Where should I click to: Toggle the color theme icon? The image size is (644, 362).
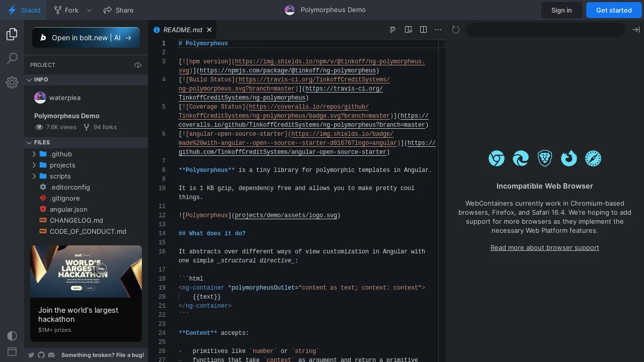12,335
